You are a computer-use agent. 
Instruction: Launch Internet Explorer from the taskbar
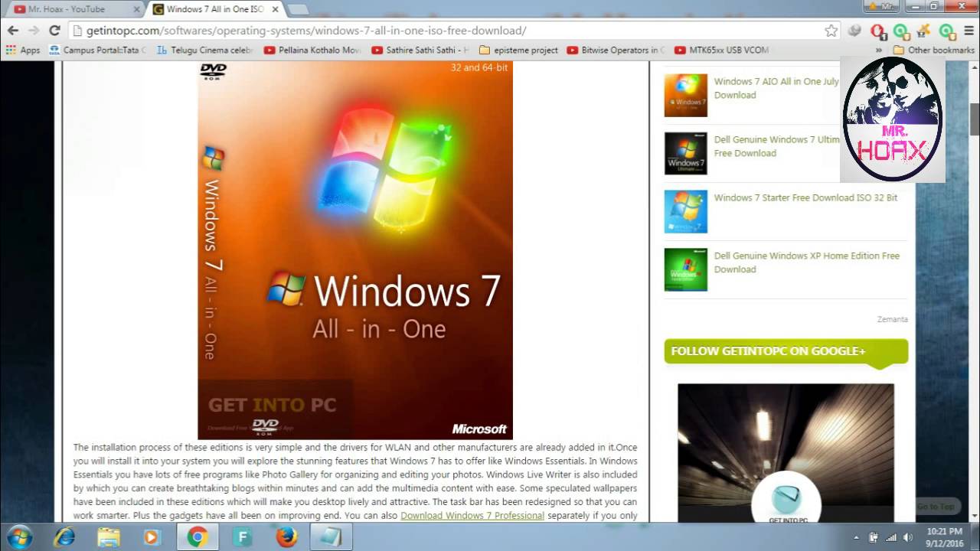(x=64, y=537)
